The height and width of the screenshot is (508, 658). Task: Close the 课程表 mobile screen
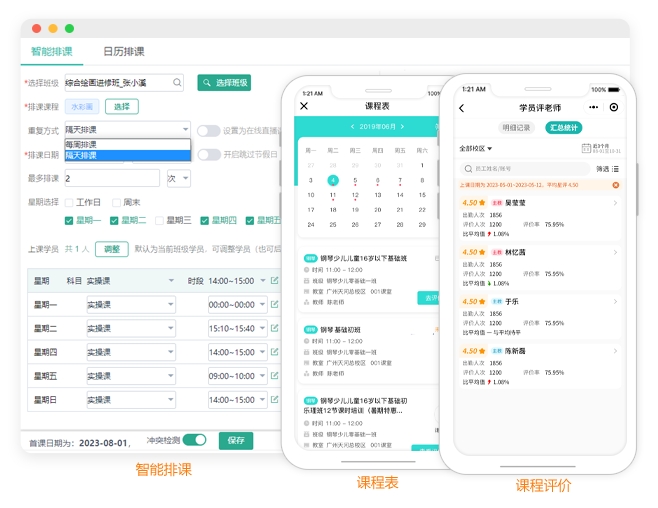pyautogui.click(x=304, y=106)
